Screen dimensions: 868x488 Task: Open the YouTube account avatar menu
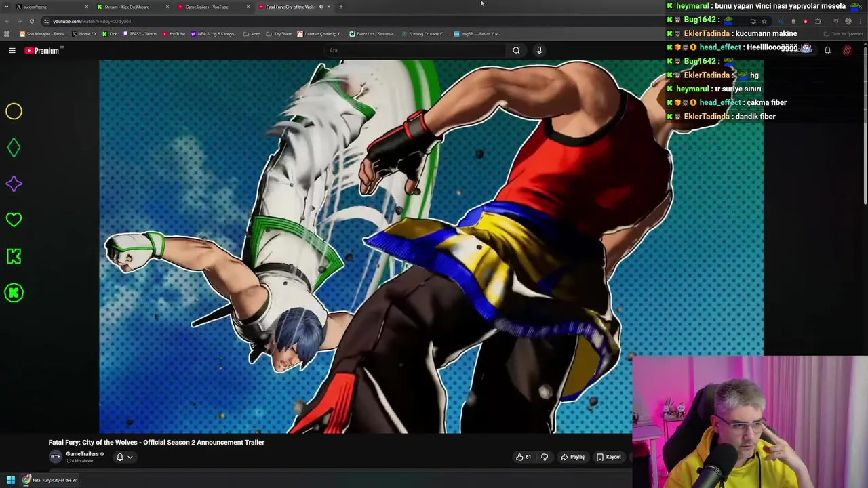[x=847, y=50]
